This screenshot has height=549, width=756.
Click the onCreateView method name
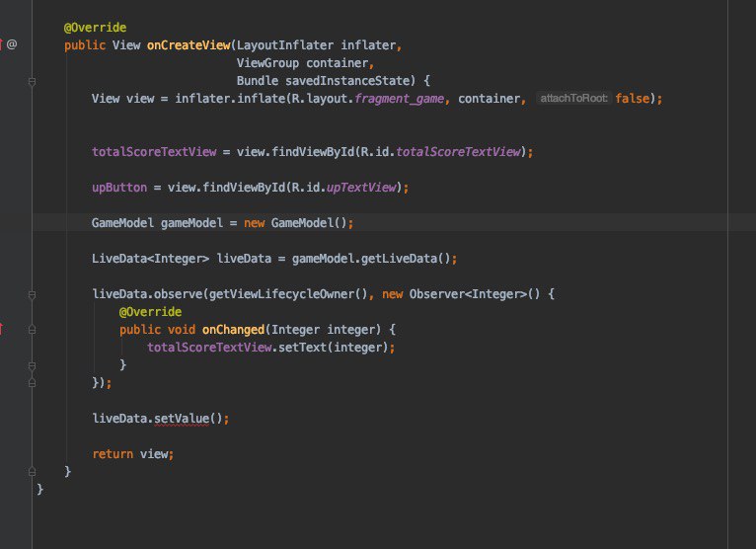click(189, 45)
